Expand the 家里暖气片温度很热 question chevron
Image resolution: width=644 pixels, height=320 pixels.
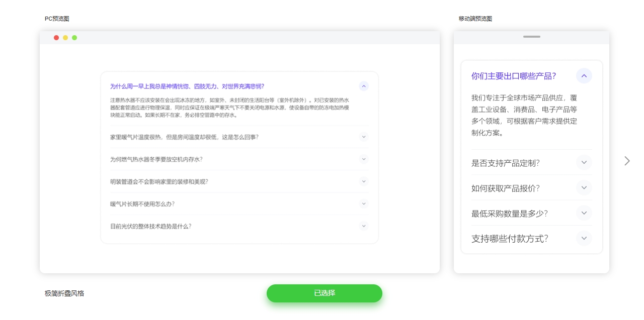(364, 137)
